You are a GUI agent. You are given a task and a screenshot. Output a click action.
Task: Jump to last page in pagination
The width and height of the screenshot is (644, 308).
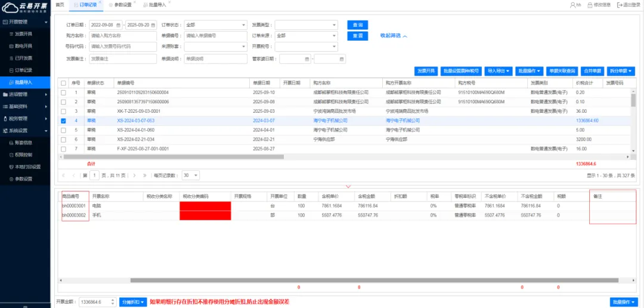pyautogui.click(x=144, y=175)
